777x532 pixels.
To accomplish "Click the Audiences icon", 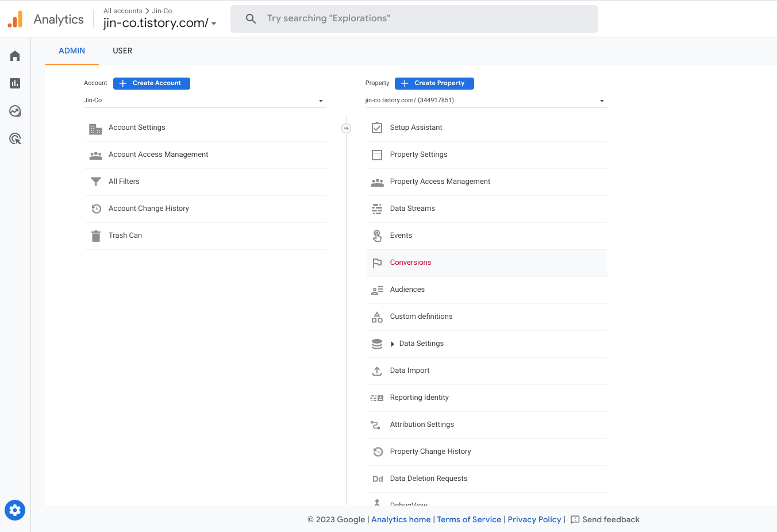I will click(x=377, y=290).
